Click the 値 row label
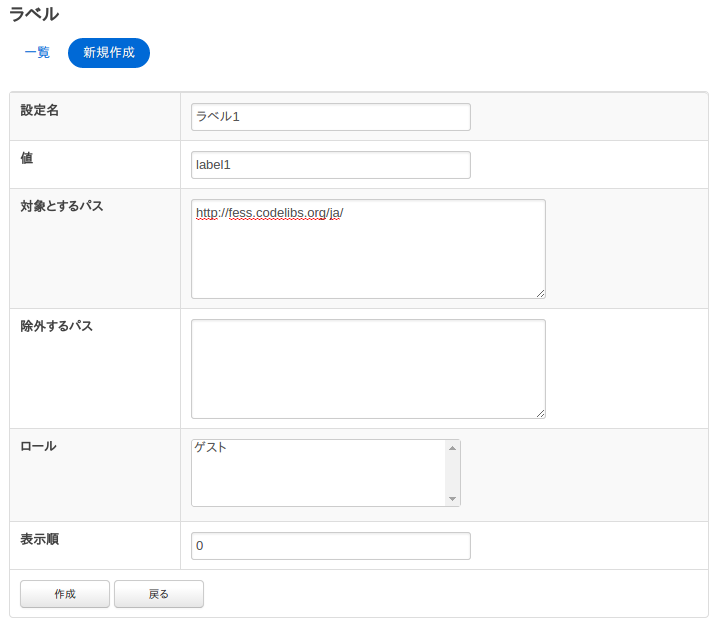This screenshot has width=719, height=628. tap(27, 158)
